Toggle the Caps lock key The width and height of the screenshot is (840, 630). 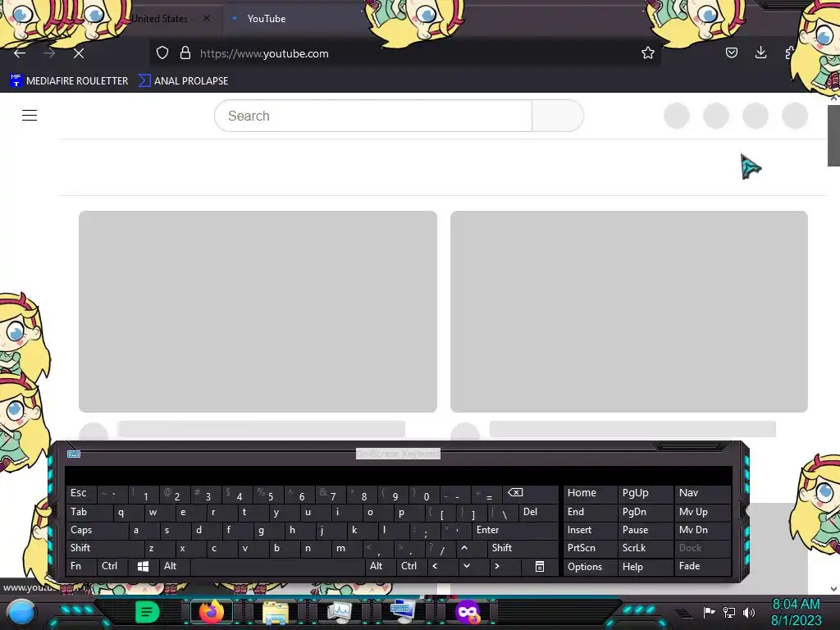tap(97, 530)
